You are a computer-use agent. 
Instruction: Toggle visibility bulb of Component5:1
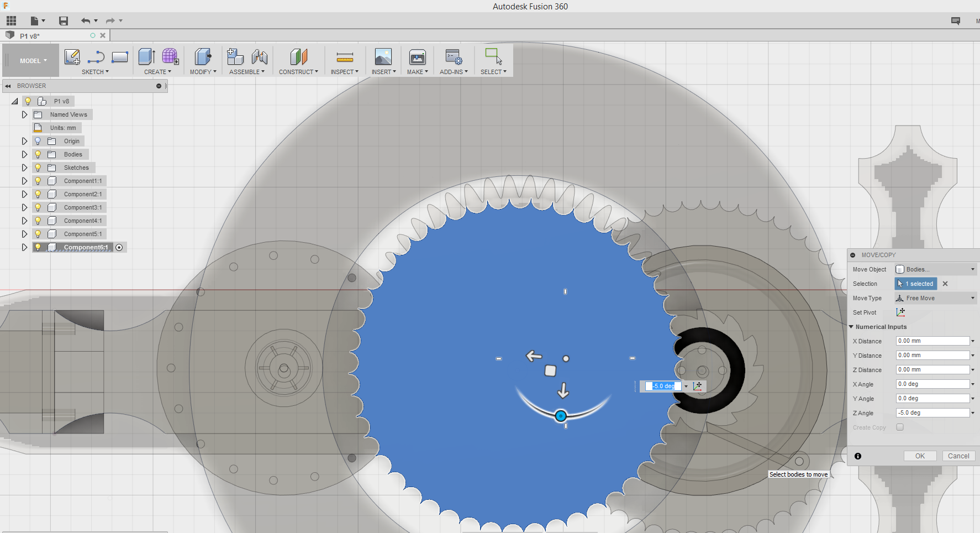click(38, 234)
